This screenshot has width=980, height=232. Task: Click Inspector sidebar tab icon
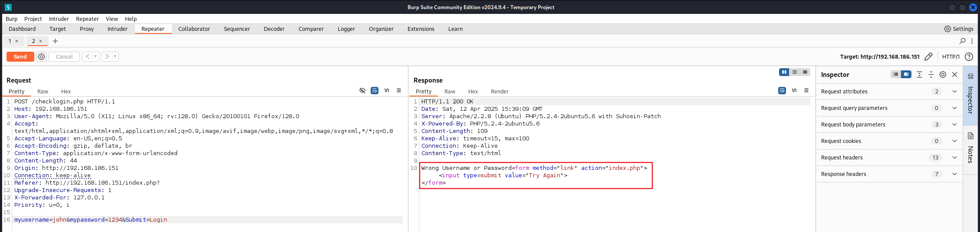tap(970, 76)
